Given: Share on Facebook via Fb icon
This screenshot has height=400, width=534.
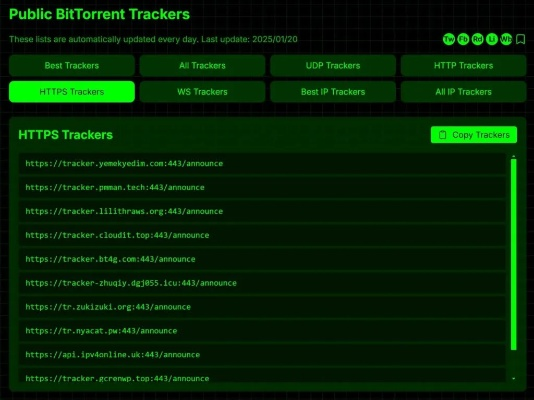Looking at the screenshot, I should pyautogui.click(x=463, y=39).
